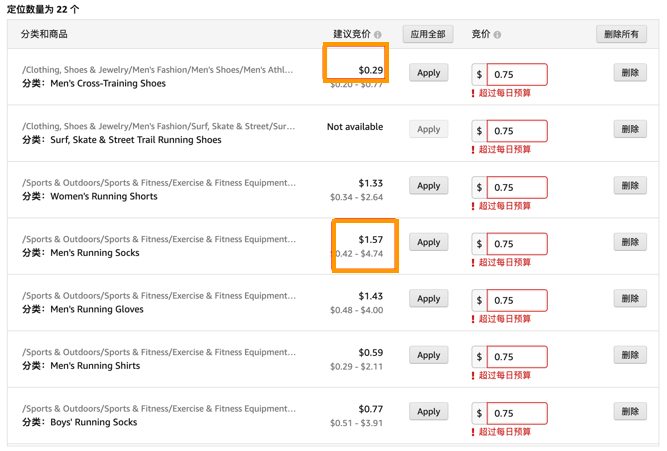Apply suggested bid for Boys' Running Socks
Screen dimensions: 667x451
[x=428, y=412]
